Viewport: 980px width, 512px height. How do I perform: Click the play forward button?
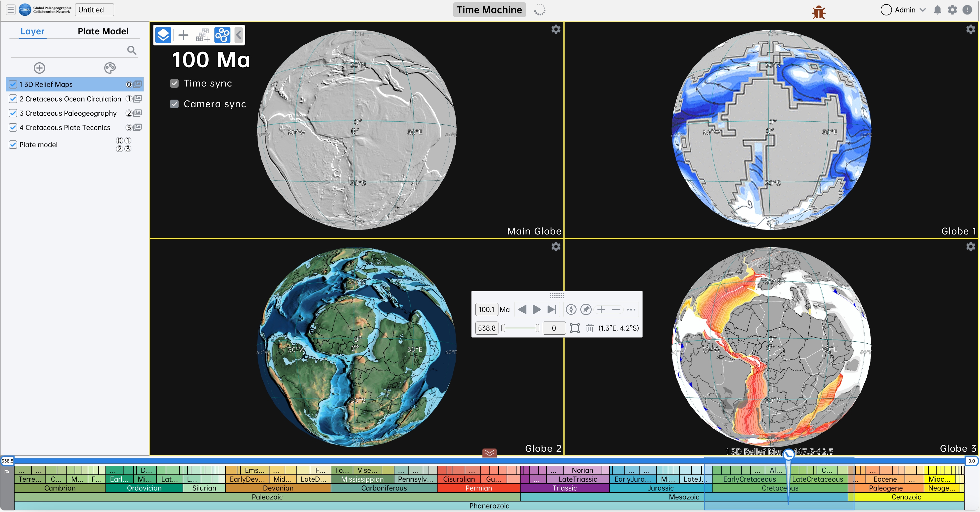tap(537, 310)
